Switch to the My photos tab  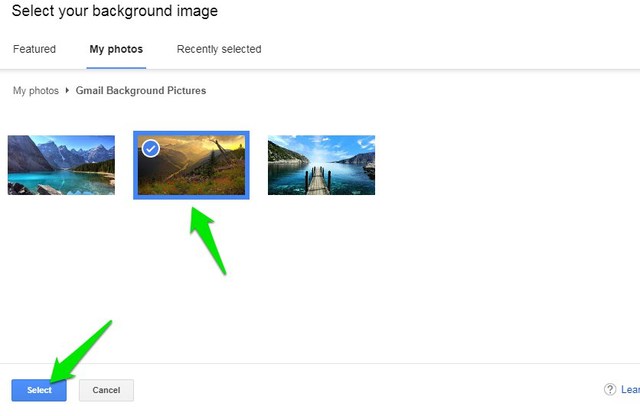[x=116, y=49]
